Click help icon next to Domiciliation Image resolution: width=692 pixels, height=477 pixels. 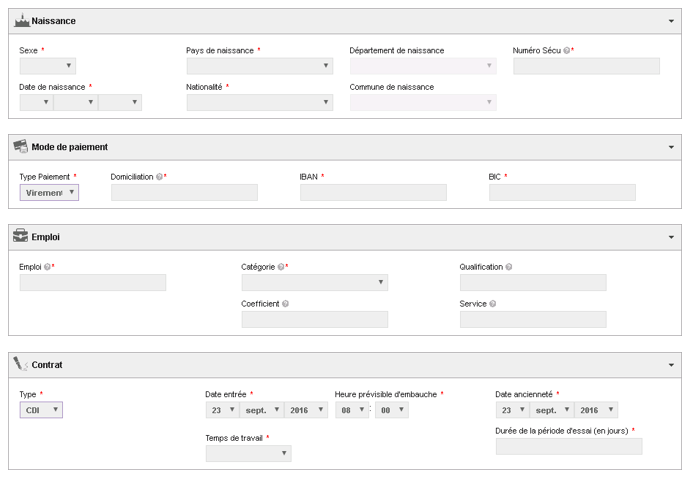(159, 177)
